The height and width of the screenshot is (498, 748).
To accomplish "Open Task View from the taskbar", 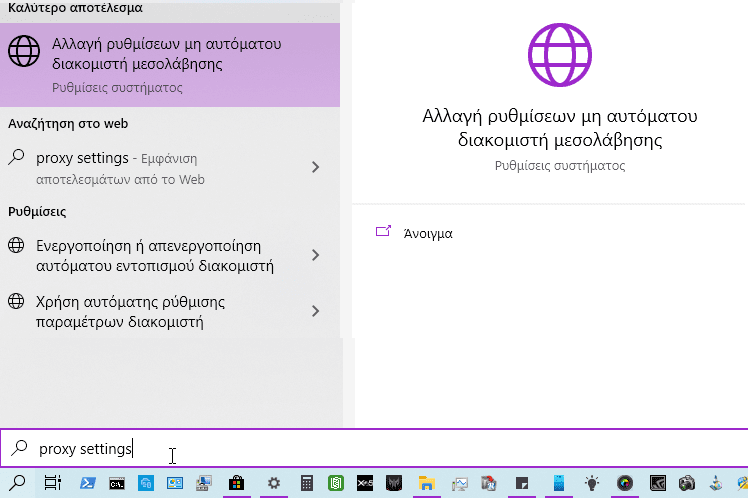I will pos(53,483).
